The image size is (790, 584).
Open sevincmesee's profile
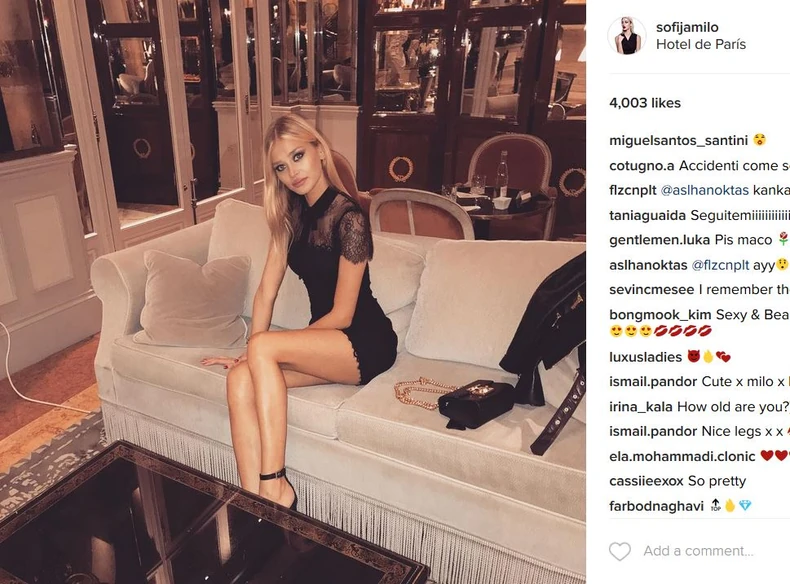pyautogui.click(x=651, y=290)
